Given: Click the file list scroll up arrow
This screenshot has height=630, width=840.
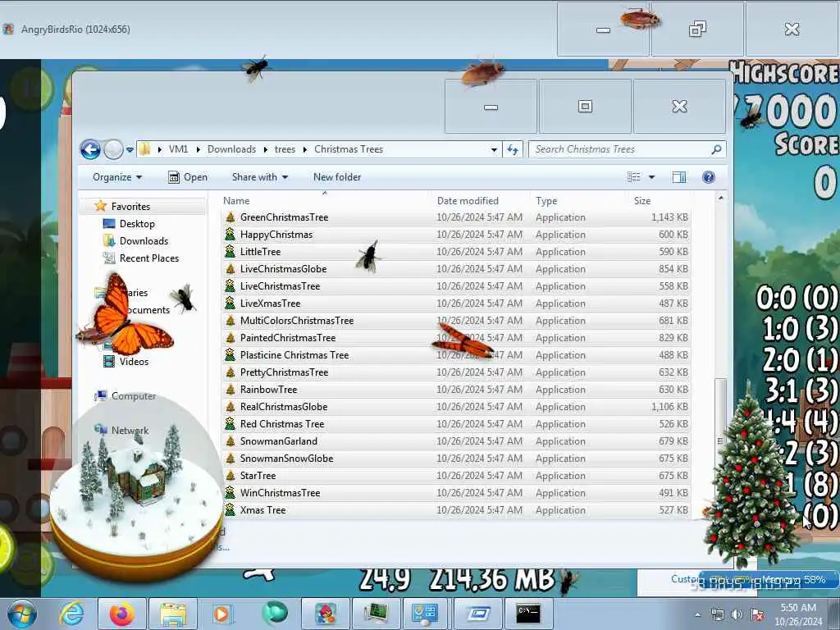Looking at the screenshot, I should (x=721, y=199).
